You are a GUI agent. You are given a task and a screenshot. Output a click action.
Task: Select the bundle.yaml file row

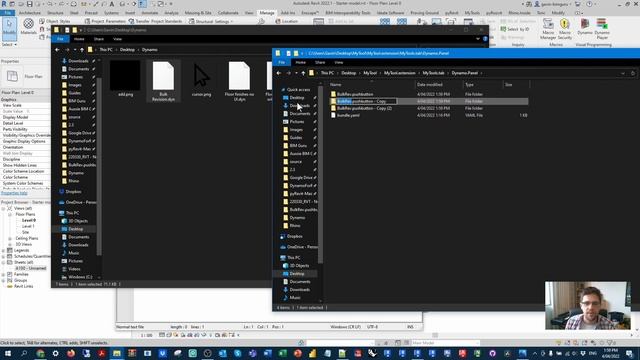pyautogui.click(x=429, y=116)
